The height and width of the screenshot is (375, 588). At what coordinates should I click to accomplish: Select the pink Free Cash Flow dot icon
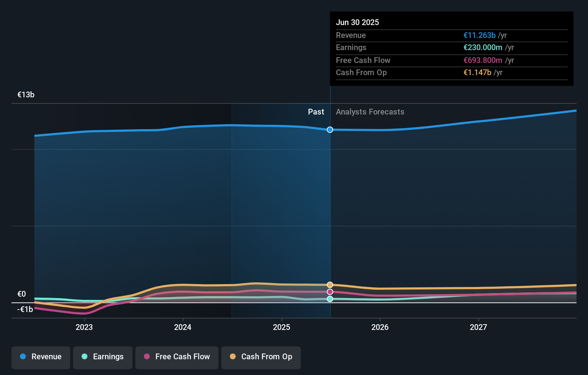pyautogui.click(x=146, y=357)
